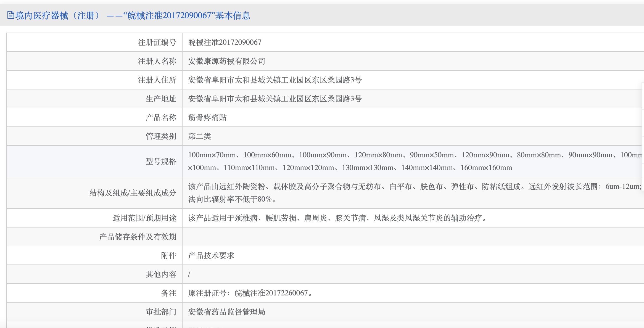Click the empty 产品储存条件及有效期 value cell
644x328 pixels.
tap(387, 237)
